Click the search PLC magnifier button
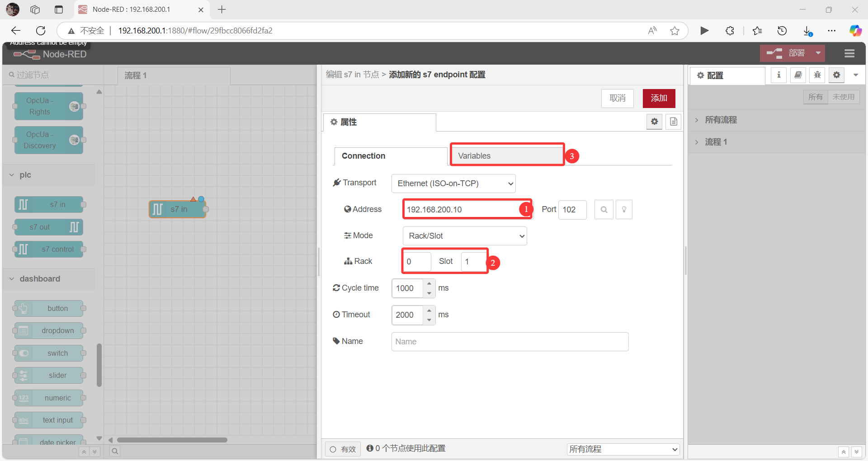The height and width of the screenshot is (461, 868). (x=604, y=210)
